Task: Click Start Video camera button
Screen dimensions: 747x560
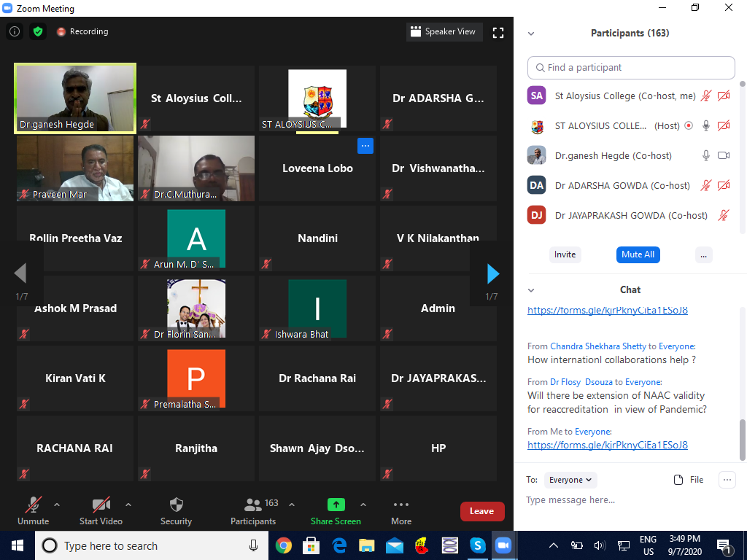Action: [101, 511]
